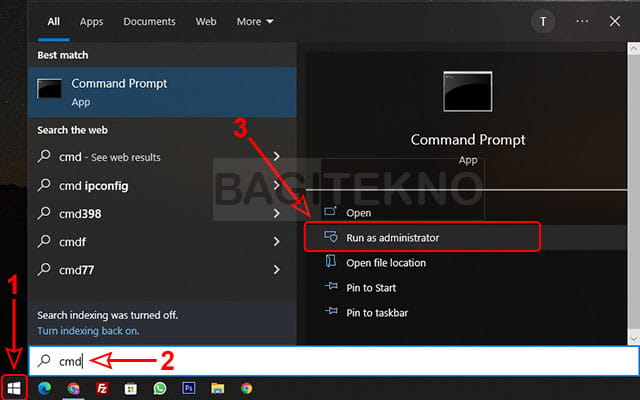Click 'Turn indexing back on' link
This screenshot has width=640, height=400.
tap(88, 331)
